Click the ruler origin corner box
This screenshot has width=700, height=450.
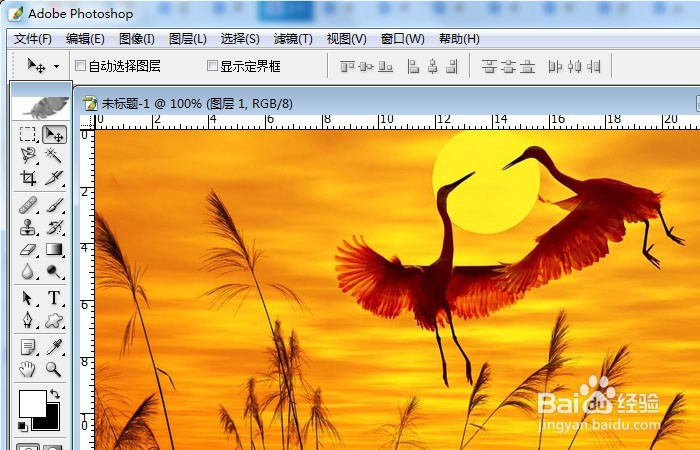coord(88,122)
